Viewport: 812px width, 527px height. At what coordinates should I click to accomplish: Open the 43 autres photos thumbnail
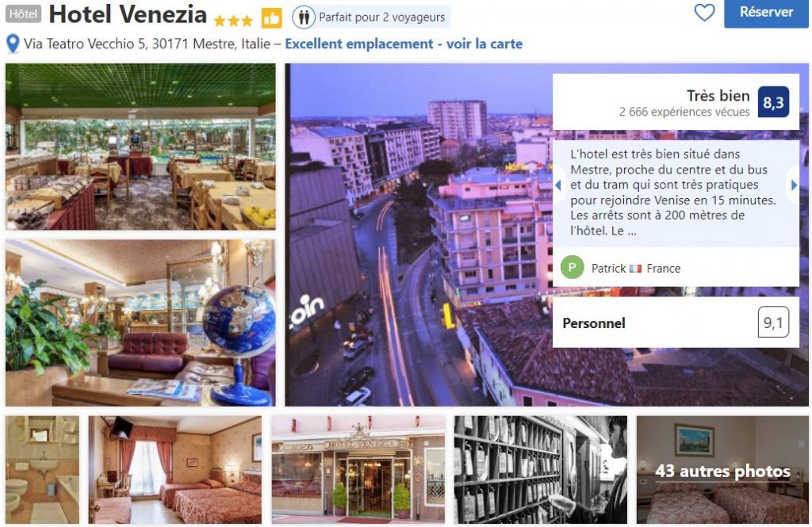(x=722, y=470)
